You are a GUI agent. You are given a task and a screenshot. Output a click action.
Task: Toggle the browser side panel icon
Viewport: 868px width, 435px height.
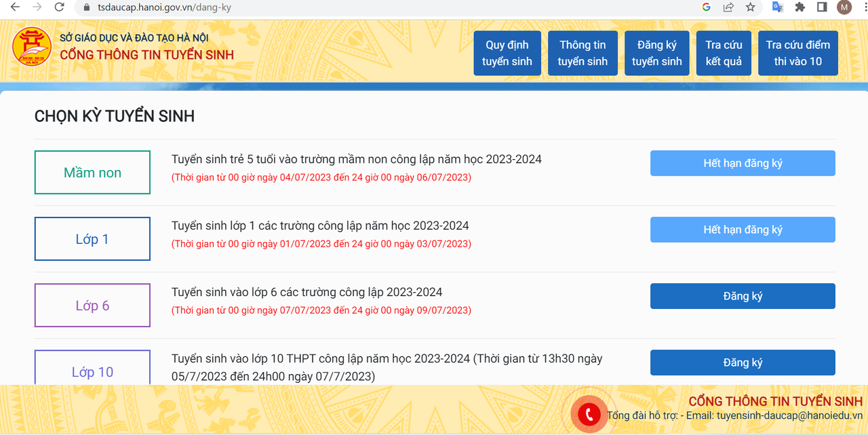822,7
